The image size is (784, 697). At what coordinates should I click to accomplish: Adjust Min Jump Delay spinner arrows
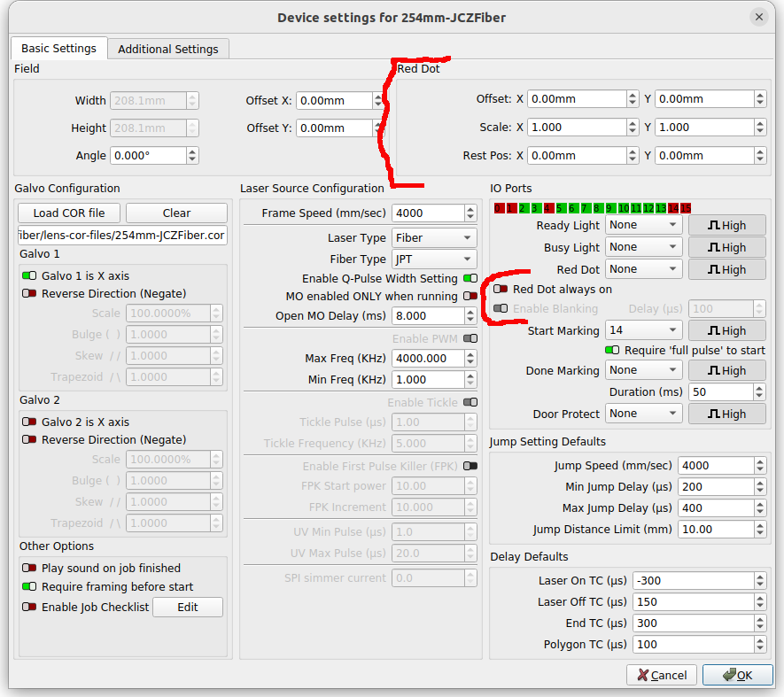coord(760,486)
